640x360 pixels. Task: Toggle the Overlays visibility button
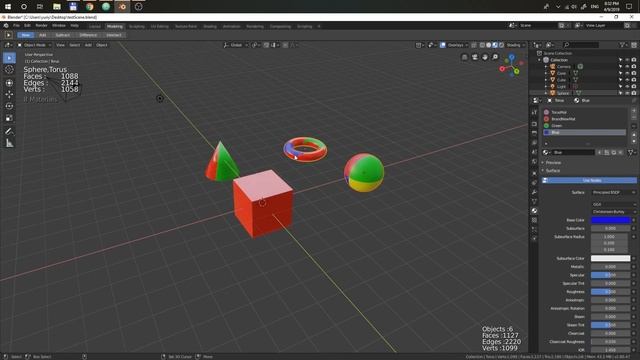443,45
